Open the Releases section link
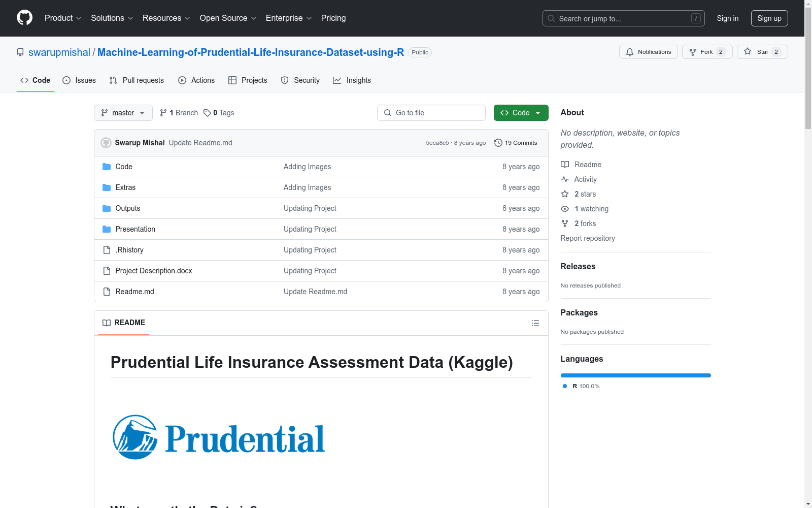Screen dimensions: 812x508 tap(578, 266)
